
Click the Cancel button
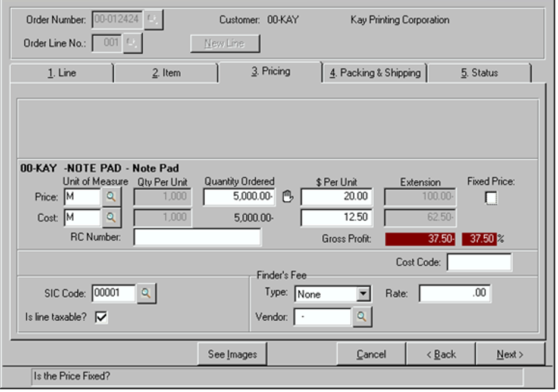click(371, 354)
